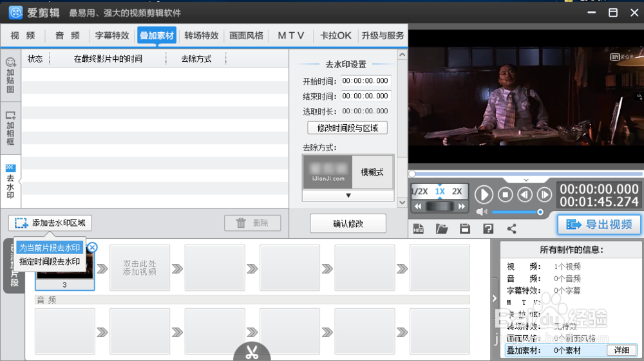Click the 删除 trash button
Screen dimensions: 644x361
(252, 223)
